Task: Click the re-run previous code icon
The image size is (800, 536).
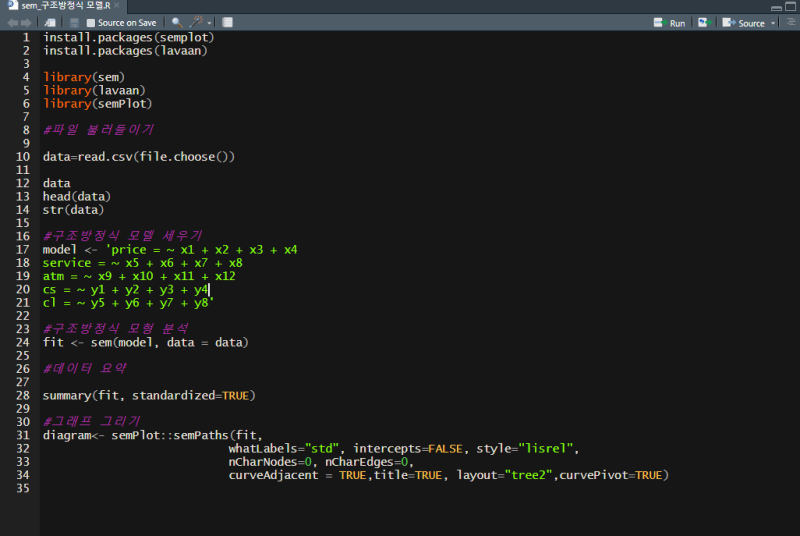Action: [x=703, y=22]
